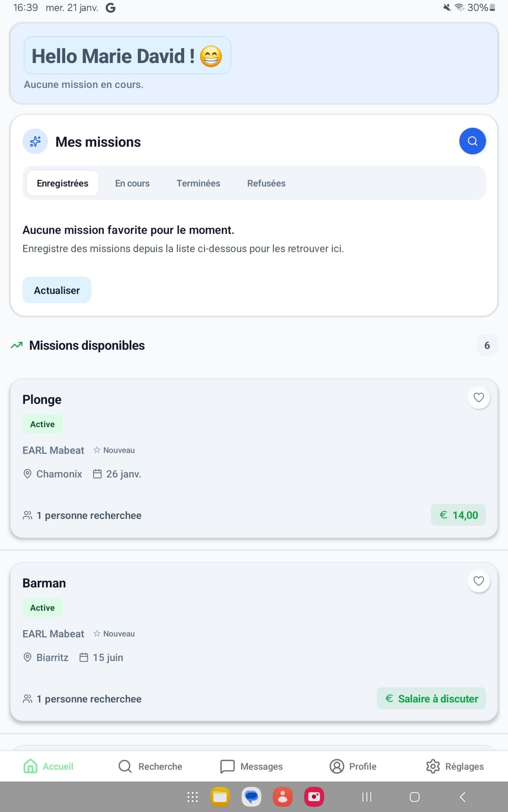Tap the Accueil home icon
This screenshot has width=508, height=812.
point(30,766)
